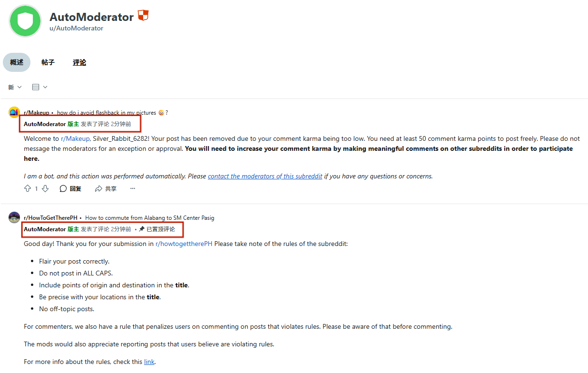
Task: Open the 'how do i avoid flashback' post title
Action: coord(107,113)
